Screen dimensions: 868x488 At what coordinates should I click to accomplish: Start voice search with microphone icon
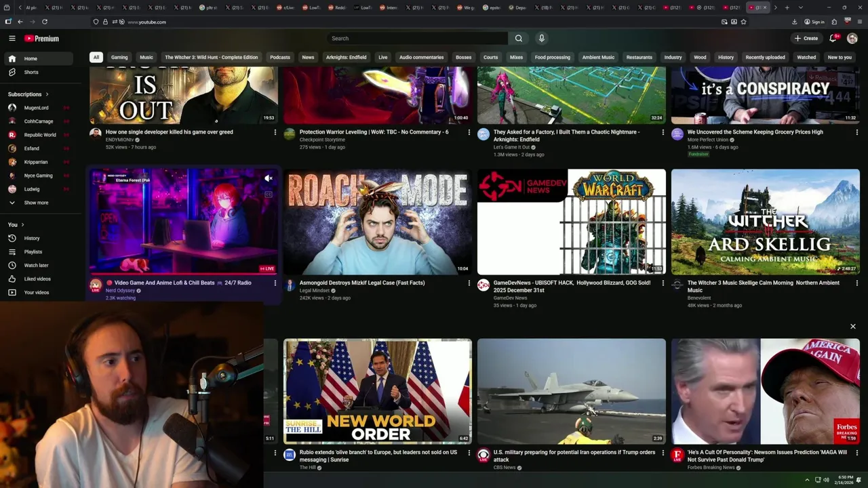(x=541, y=39)
